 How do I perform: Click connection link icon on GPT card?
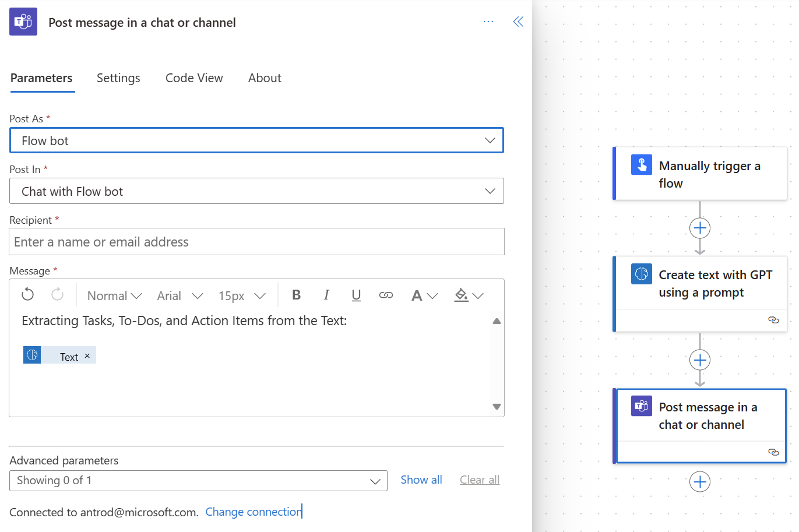(x=773, y=320)
